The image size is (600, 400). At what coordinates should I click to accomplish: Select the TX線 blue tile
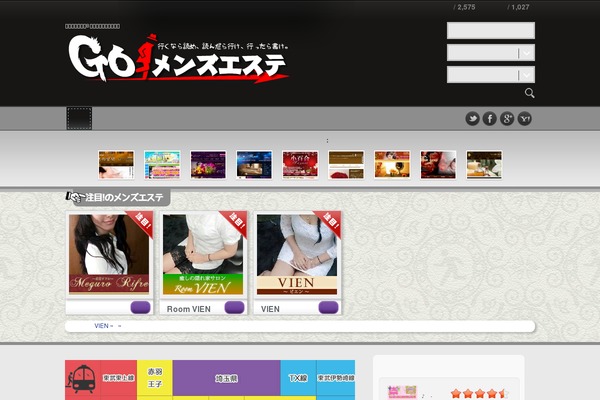coord(298,378)
